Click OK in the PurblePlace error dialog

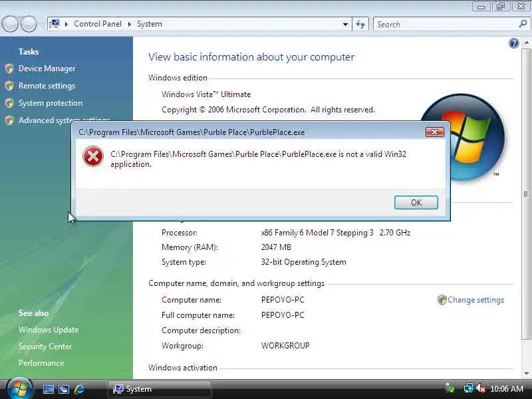pyautogui.click(x=416, y=203)
